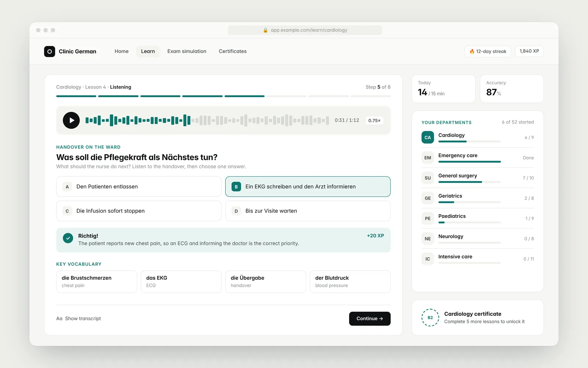The width and height of the screenshot is (588, 368).
Task: Click the YOUR DEPARTMENTS heading
Action: (447, 123)
